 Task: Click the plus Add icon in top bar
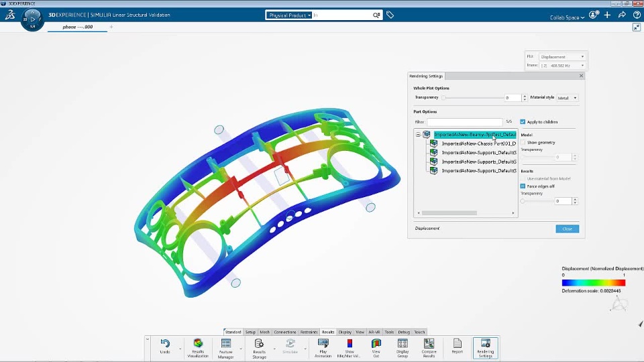pos(608,15)
